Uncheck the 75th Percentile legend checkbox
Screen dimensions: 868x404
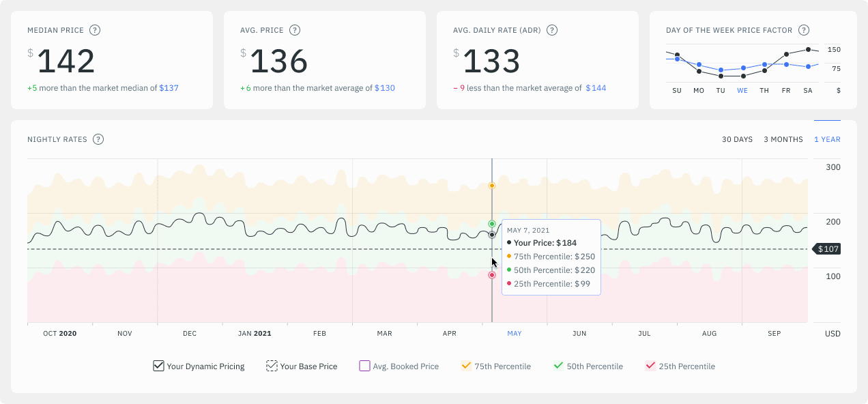[x=467, y=366]
